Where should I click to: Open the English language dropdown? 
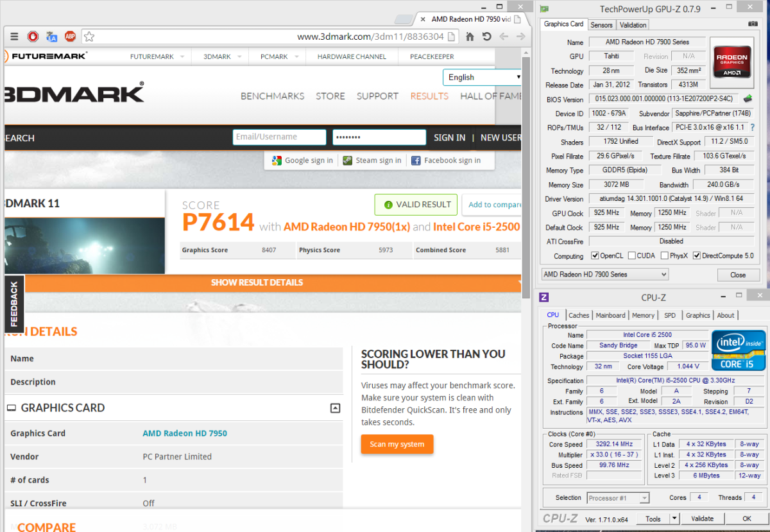click(483, 77)
